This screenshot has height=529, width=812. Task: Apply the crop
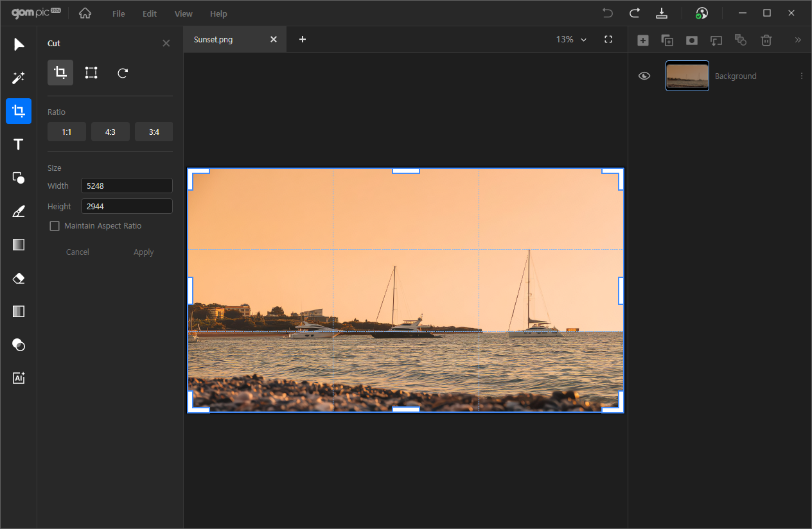coord(143,252)
